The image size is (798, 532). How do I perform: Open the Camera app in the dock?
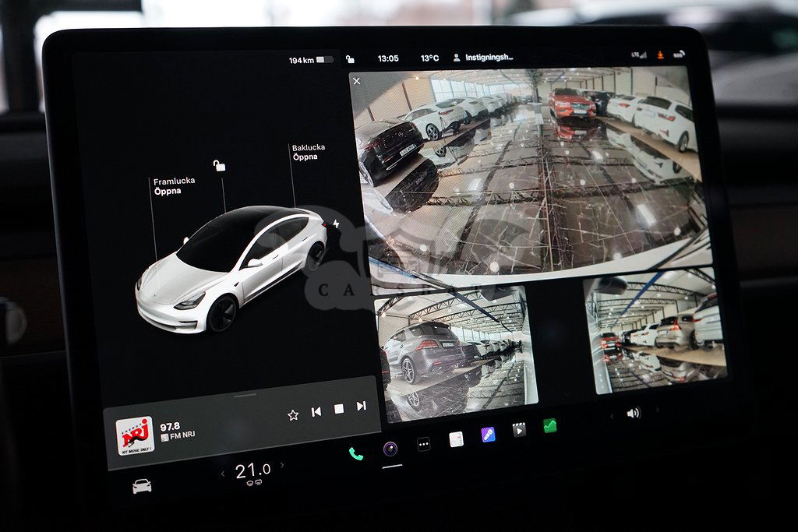(x=390, y=448)
